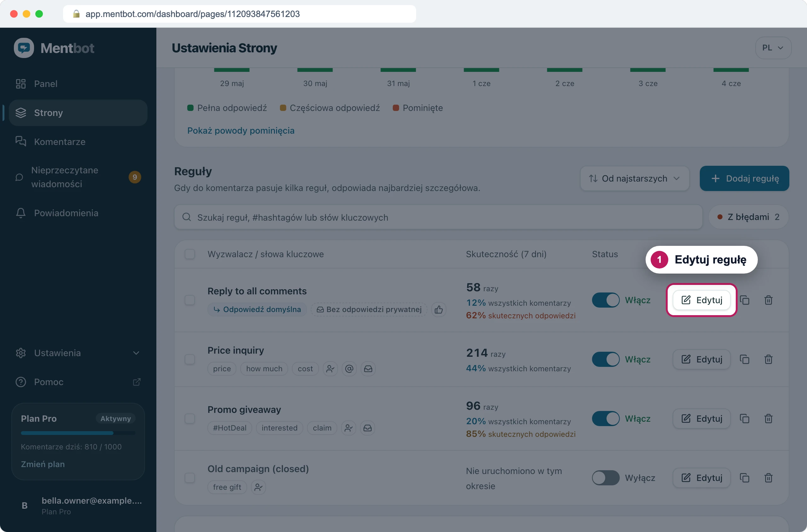Click the green Pełna odpowiedź legend swatch

(190, 108)
